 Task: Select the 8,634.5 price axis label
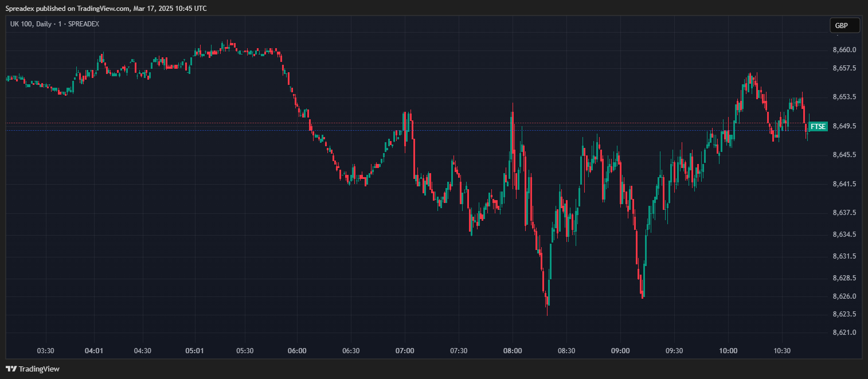pyautogui.click(x=844, y=235)
